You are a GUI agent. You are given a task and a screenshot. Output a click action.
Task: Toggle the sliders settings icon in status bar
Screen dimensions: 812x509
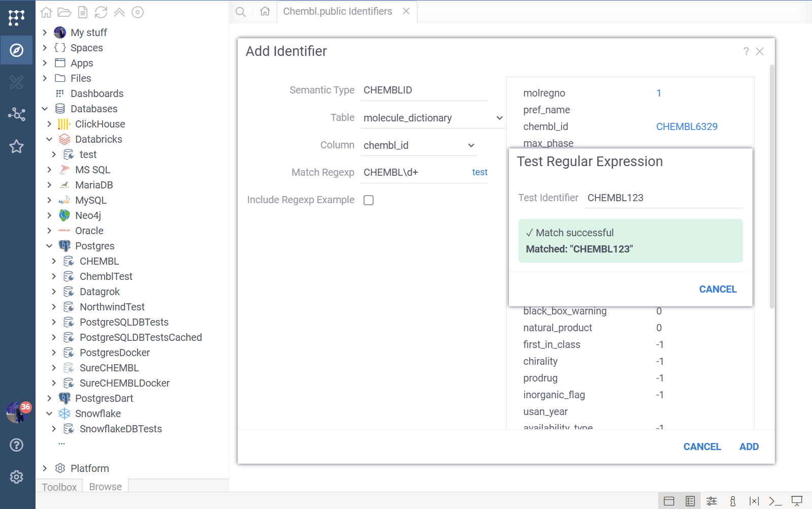coord(711,501)
